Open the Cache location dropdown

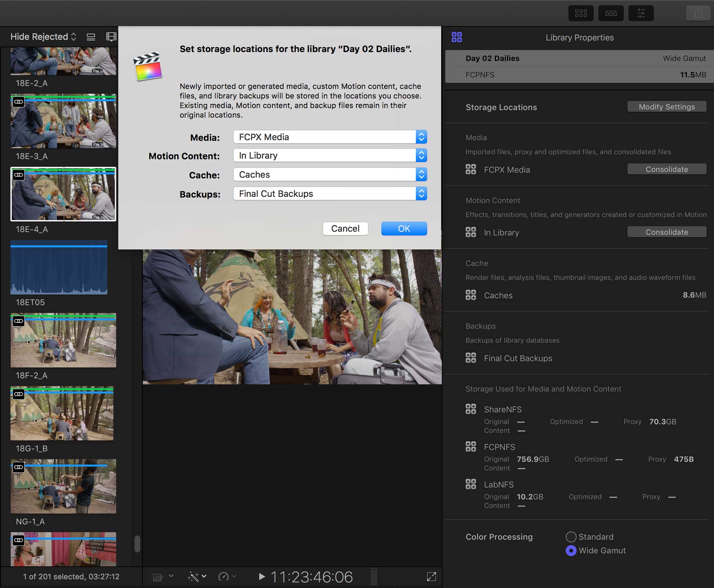tap(330, 175)
